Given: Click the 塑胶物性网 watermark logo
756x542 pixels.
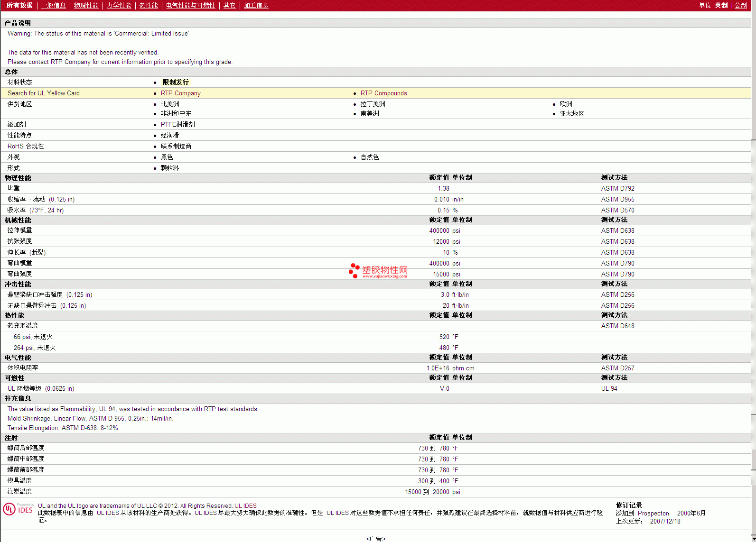Looking at the screenshot, I should [378, 271].
